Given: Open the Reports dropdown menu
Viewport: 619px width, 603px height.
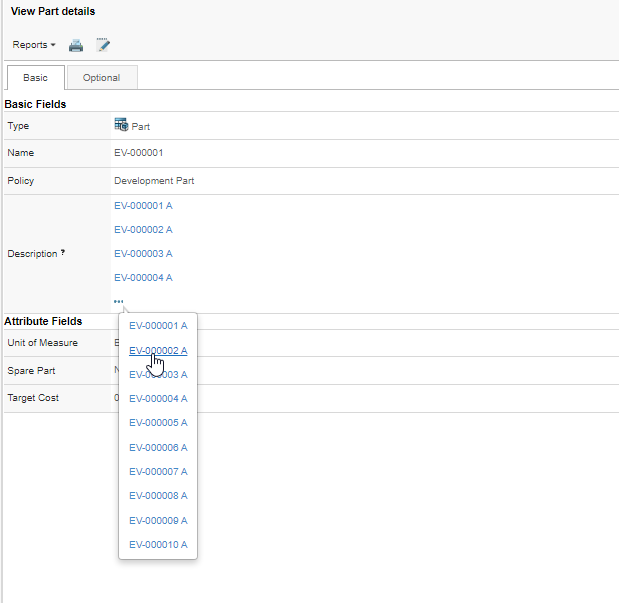Looking at the screenshot, I should click(33, 45).
